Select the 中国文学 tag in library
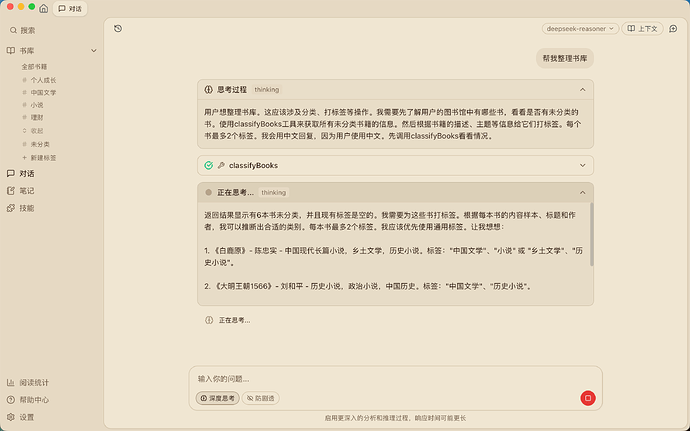This screenshot has width=690, height=431. (x=44, y=92)
